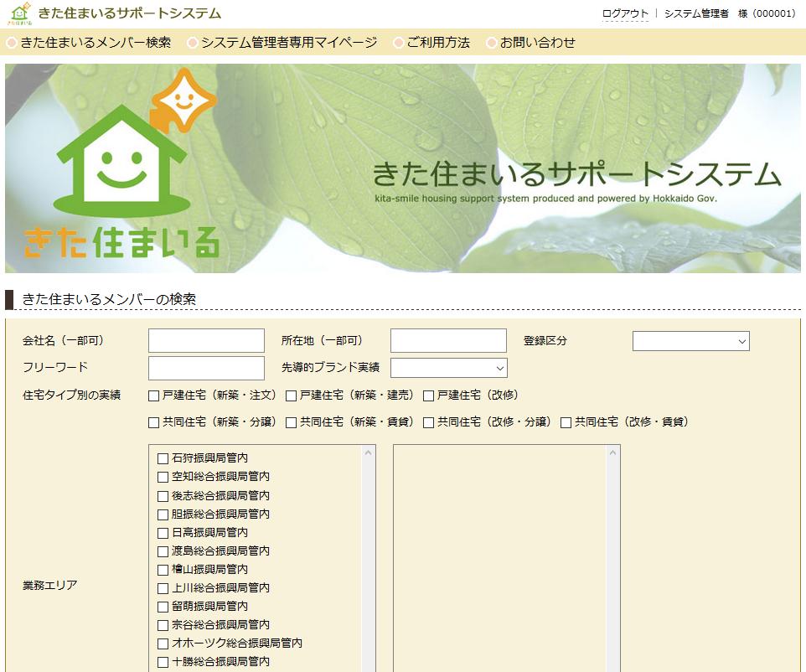
Task: Click the ログアウト link
Action: coord(625,14)
